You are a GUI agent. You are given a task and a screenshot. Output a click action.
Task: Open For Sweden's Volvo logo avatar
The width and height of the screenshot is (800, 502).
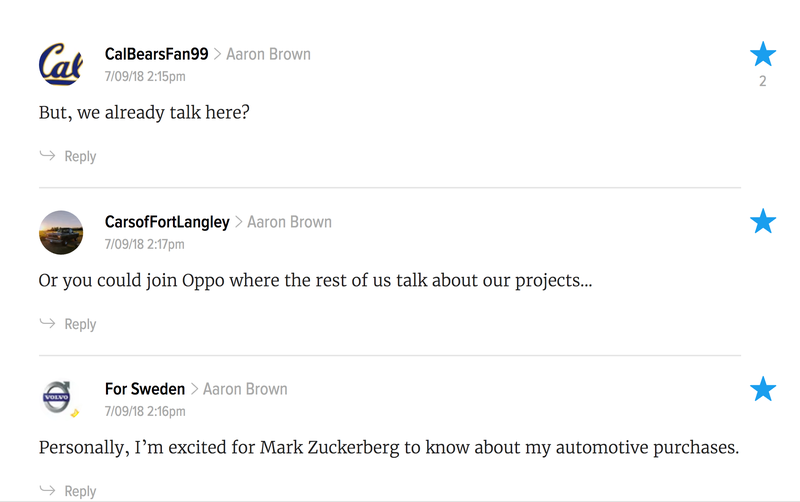coord(61,399)
